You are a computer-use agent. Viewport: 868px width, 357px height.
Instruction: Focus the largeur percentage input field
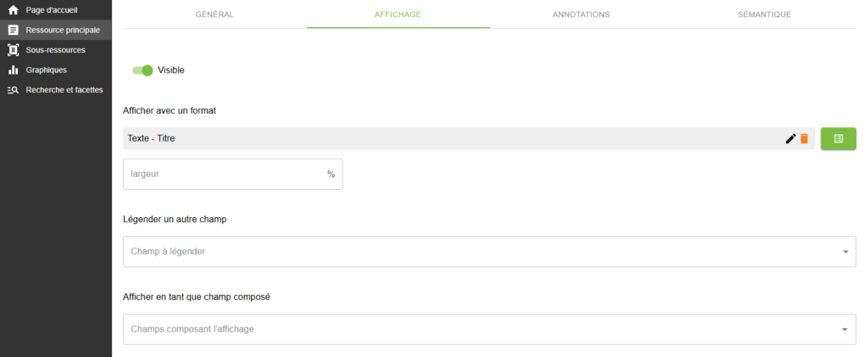point(232,175)
